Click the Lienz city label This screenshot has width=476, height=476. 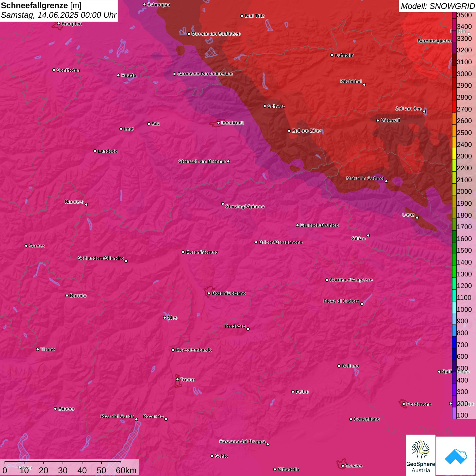point(408,215)
